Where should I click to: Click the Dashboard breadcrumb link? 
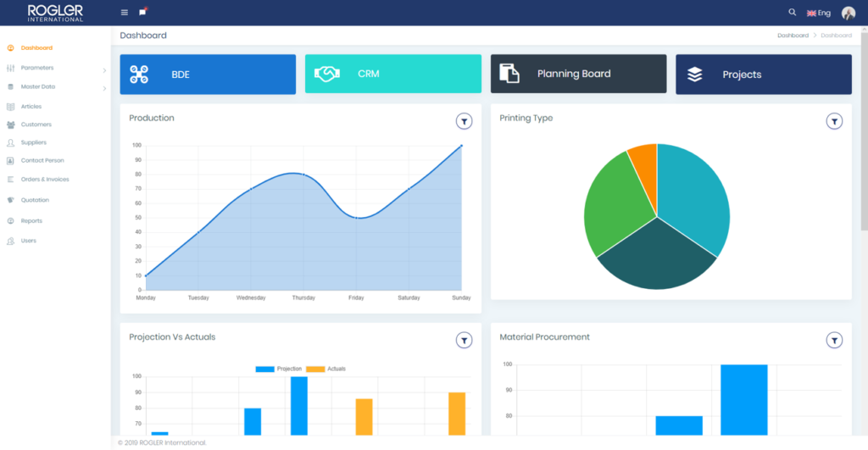click(x=793, y=36)
